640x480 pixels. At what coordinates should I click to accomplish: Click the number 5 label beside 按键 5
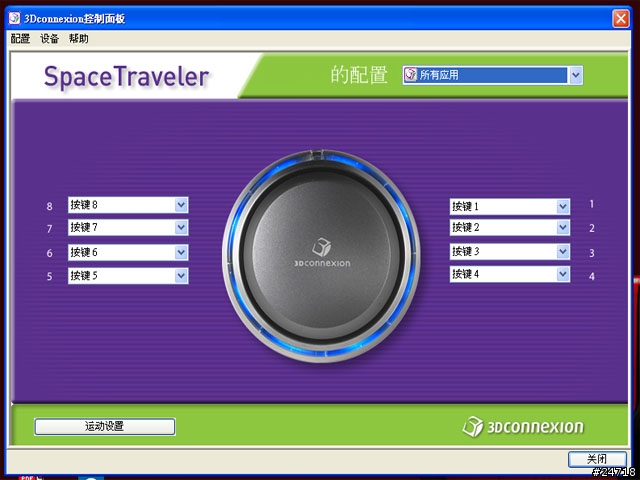point(49,276)
